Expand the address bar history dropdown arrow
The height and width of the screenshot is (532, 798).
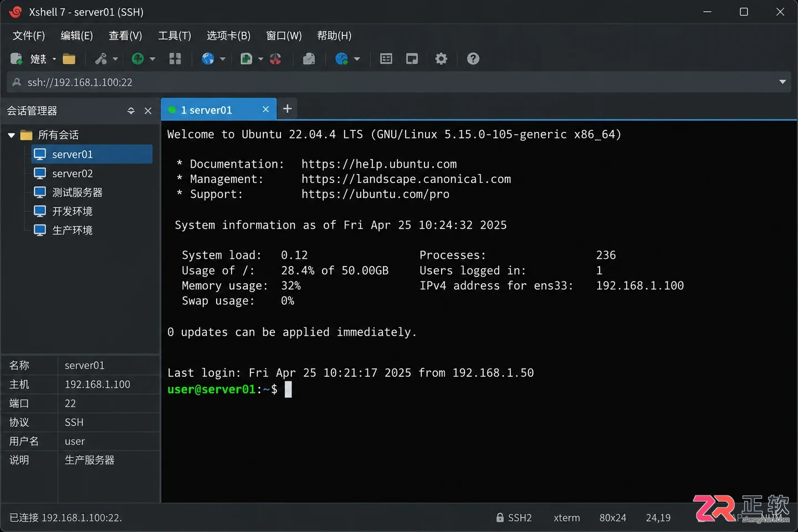782,82
